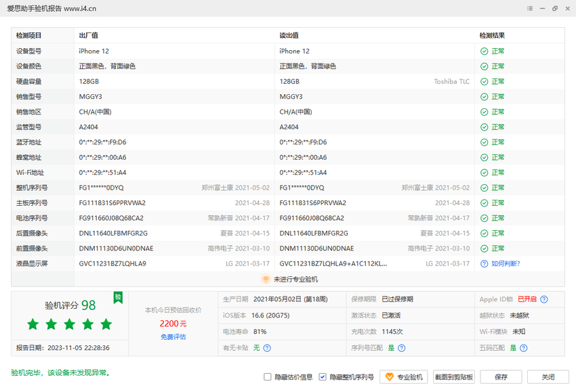Select the 检测项目 column header
This screenshot has height=392, width=576.
pyautogui.click(x=28, y=36)
